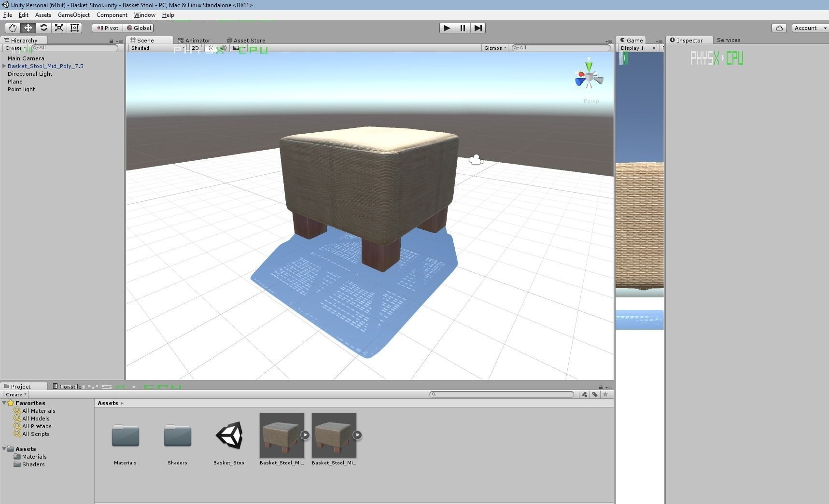This screenshot has width=829, height=504.
Task: Open the Edit menu
Action: pos(23,15)
